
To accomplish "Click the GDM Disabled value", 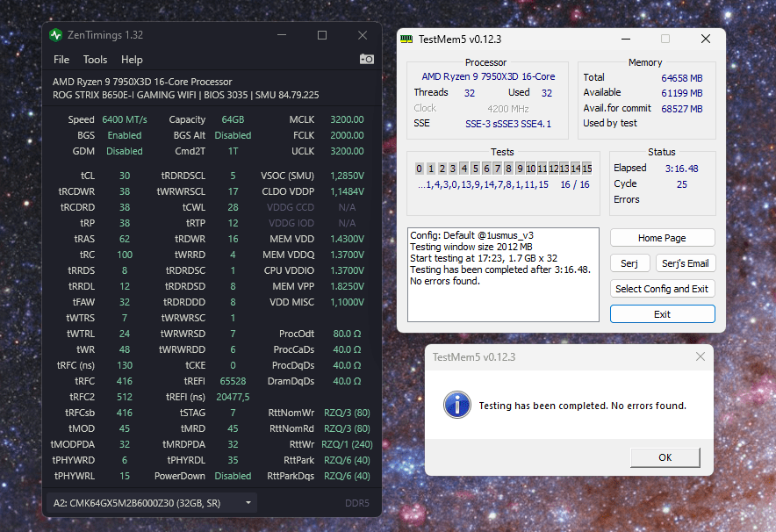I will (125, 151).
